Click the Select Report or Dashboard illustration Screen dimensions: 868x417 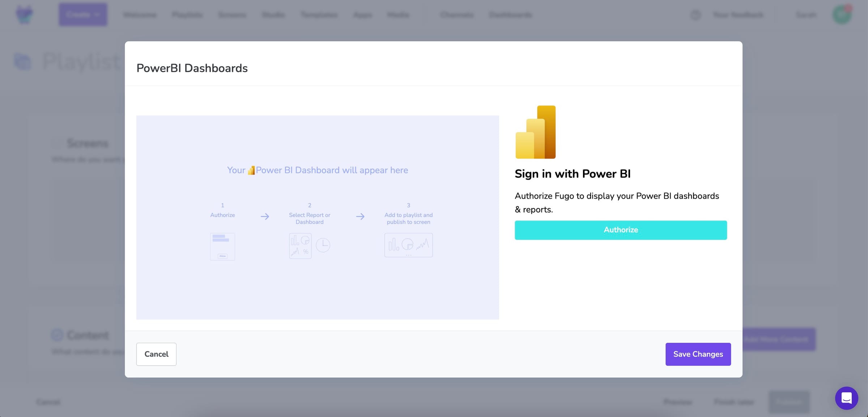[310, 246]
